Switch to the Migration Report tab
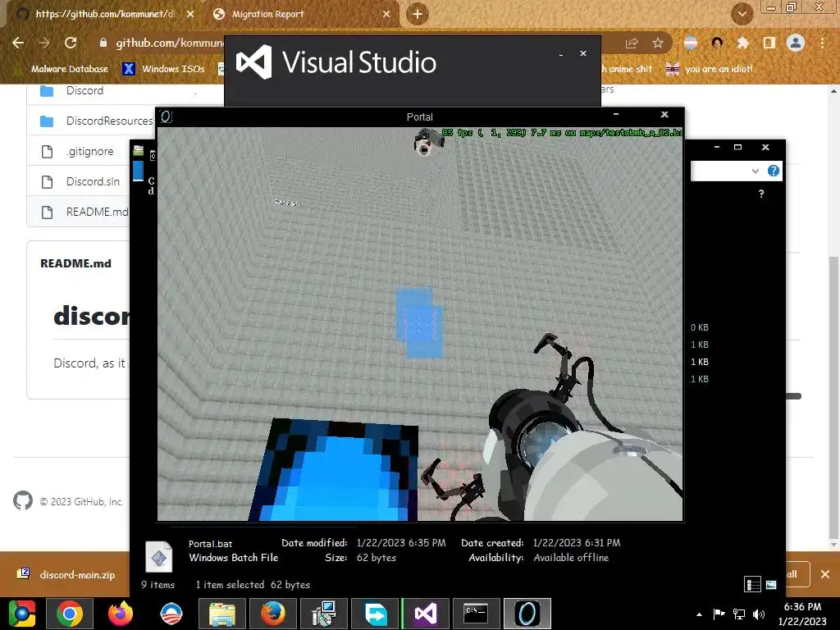 tap(300, 14)
